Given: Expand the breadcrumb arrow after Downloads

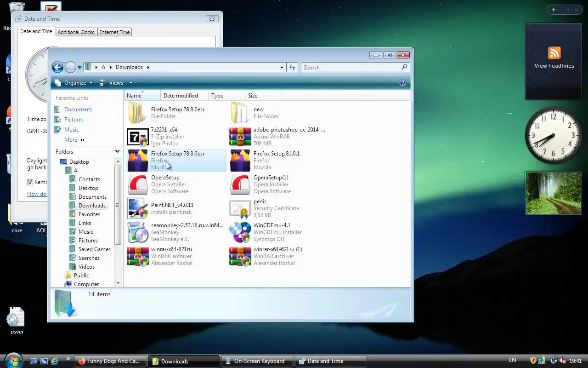Looking at the screenshot, I should pyautogui.click(x=148, y=67).
